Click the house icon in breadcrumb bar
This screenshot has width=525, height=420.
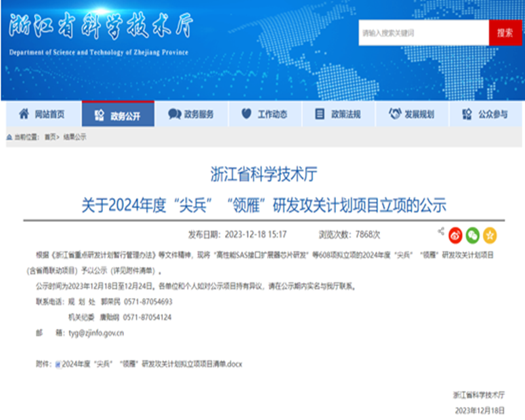click(9, 137)
